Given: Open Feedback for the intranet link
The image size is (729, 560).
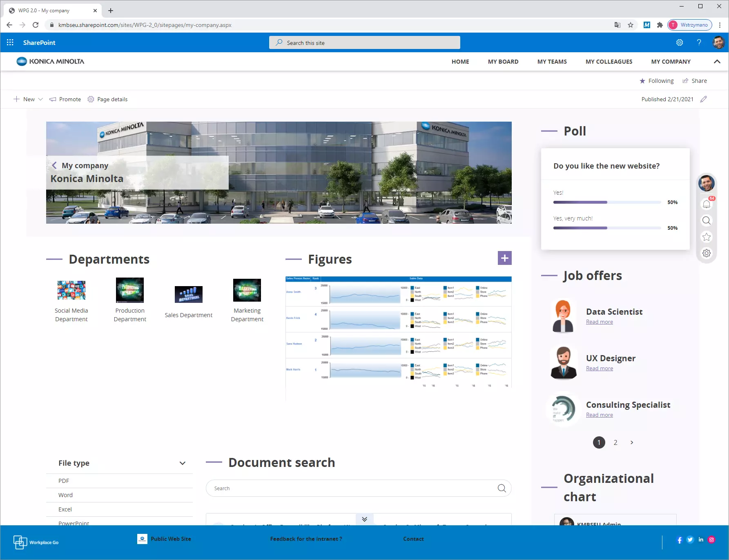Looking at the screenshot, I should point(306,539).
